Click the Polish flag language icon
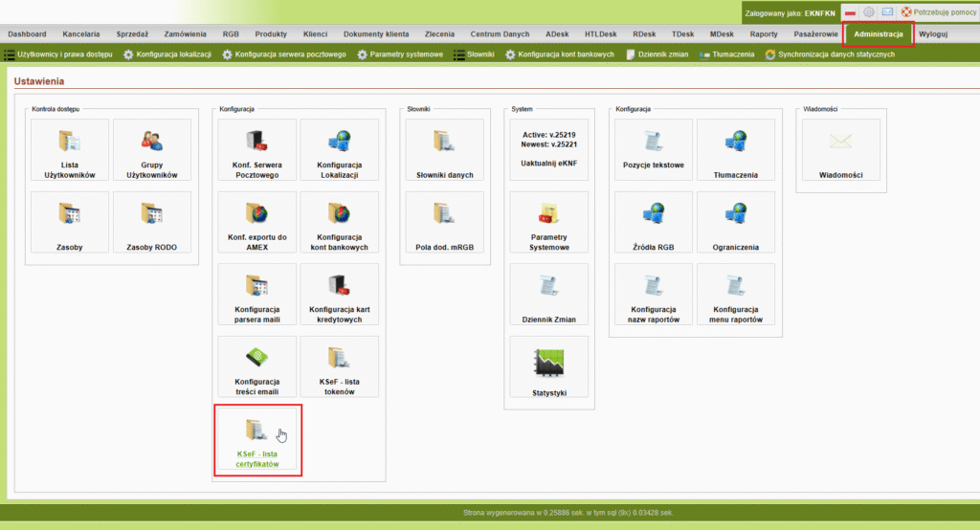 point(849,11)
